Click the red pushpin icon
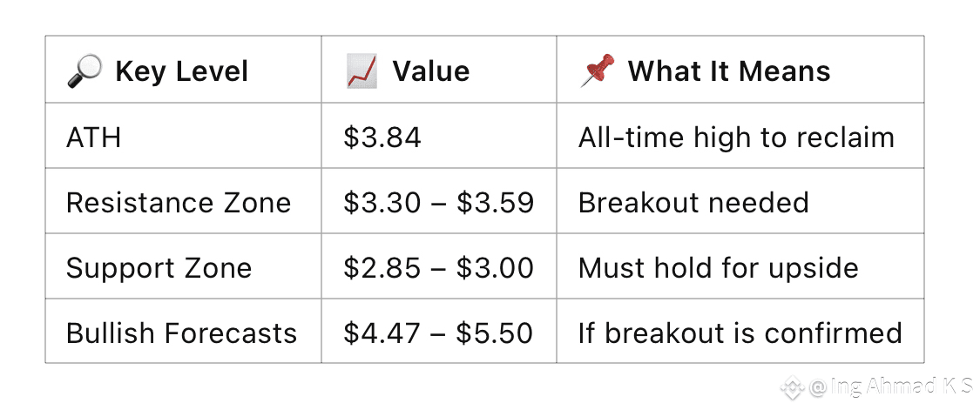The image size is (980, 410). tap(597, 70)
